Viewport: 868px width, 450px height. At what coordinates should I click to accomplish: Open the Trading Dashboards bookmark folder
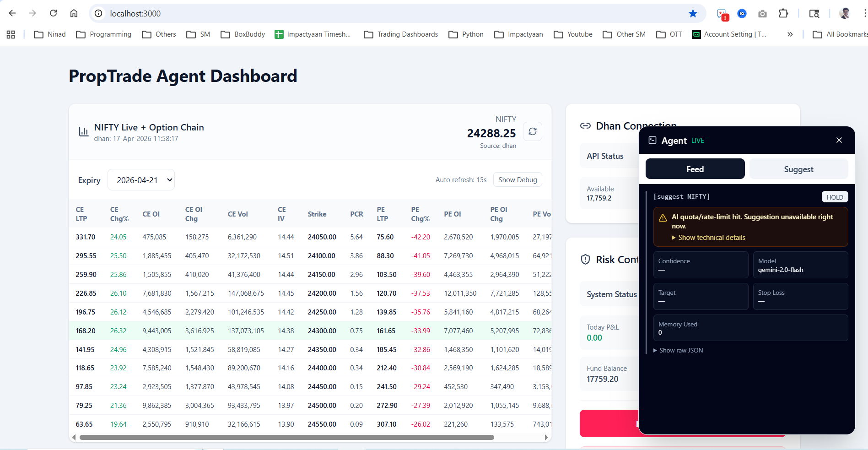[x=400, y=34]
